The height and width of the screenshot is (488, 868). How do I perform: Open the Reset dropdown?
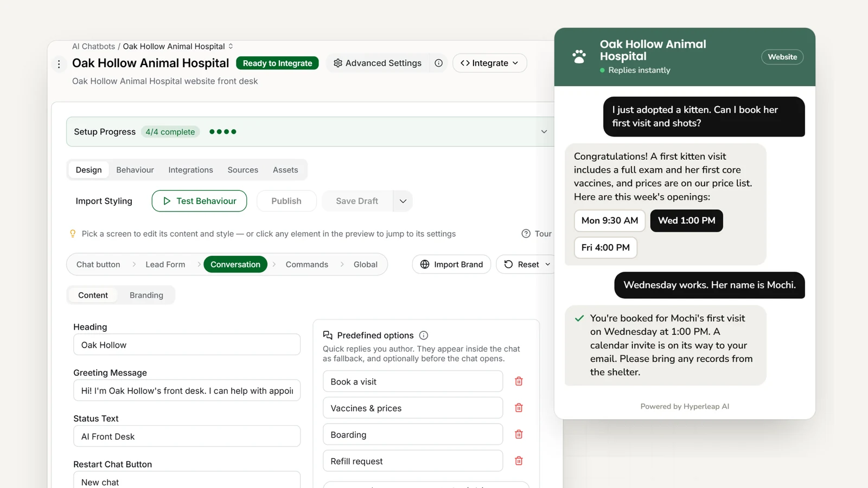click(527, 264)
